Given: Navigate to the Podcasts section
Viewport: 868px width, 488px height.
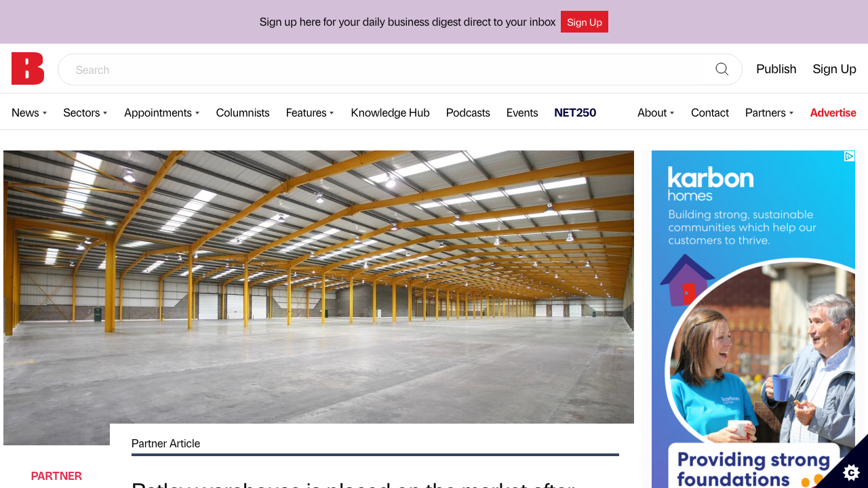Looking at the screenshot, I should (468, 113).
